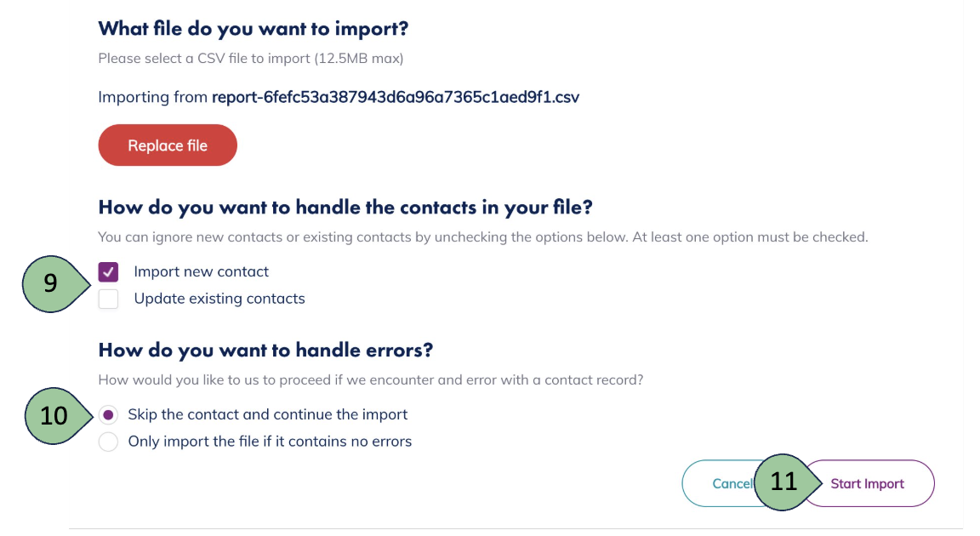Click the green step 9 callout marker
The image size is (980, 536).
[51, 283]
